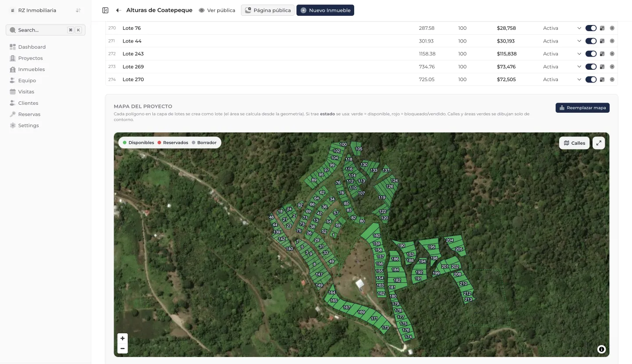The image size is (632, 364).
Task: Open status dropdown chevron for Lote 269
Action: pyautogui.click(x=579, y=67)
